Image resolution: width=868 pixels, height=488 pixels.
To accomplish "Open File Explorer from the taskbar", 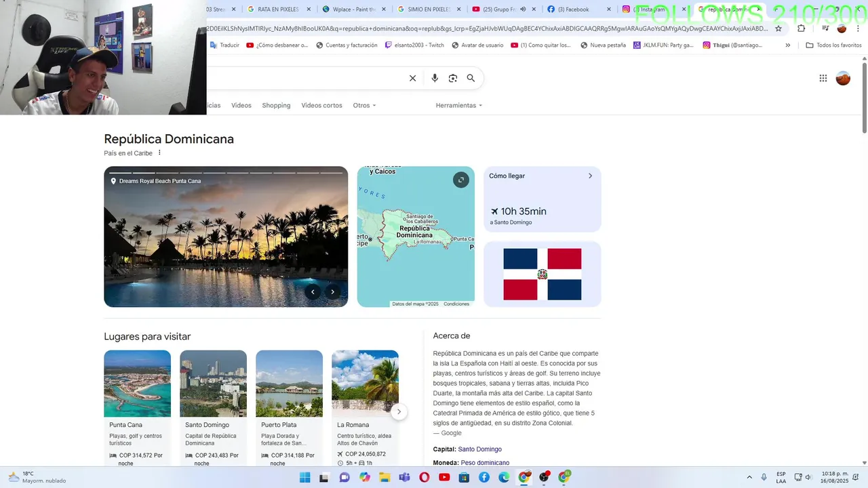I will pos(384,477).
